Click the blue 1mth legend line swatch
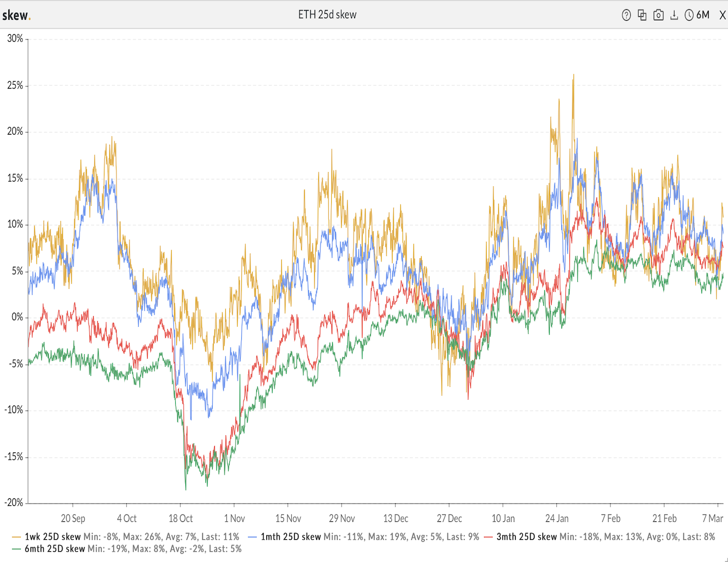This screenshot has height=562, width=728. pos(253,537)
